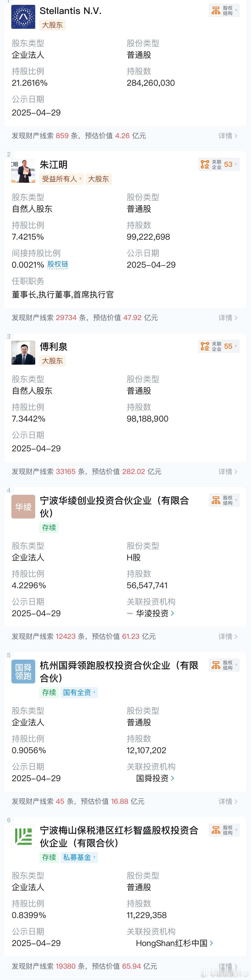The image size is (251, 980).
Task: Open HongShan红杉中国 institution link
Action: pos(175,943)
